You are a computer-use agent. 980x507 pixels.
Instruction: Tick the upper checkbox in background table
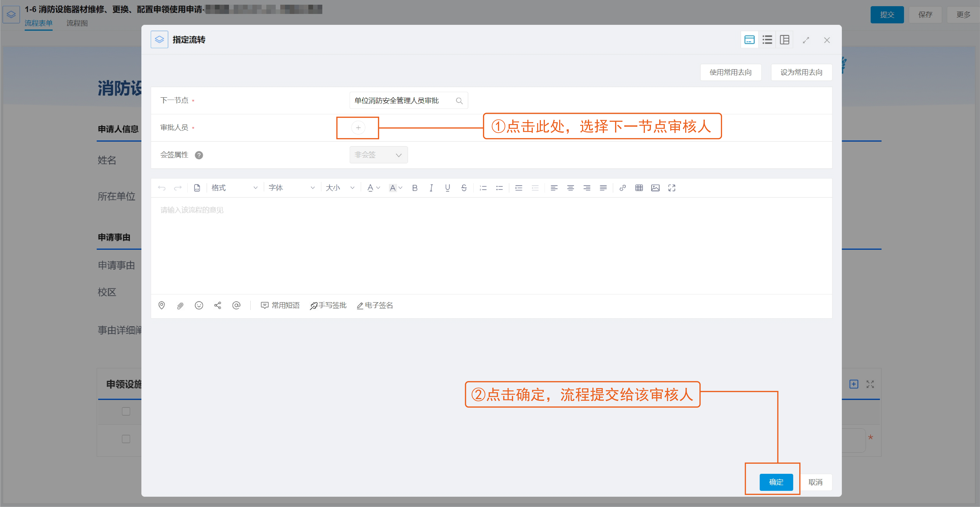[126, 412]
